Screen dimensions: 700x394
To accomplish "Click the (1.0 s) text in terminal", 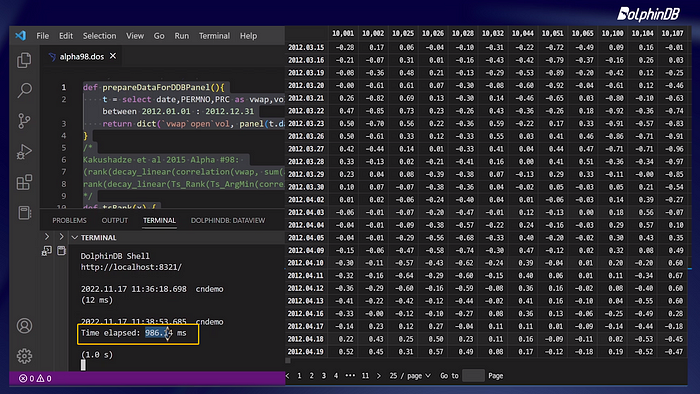I will click(x=97, y=355).
